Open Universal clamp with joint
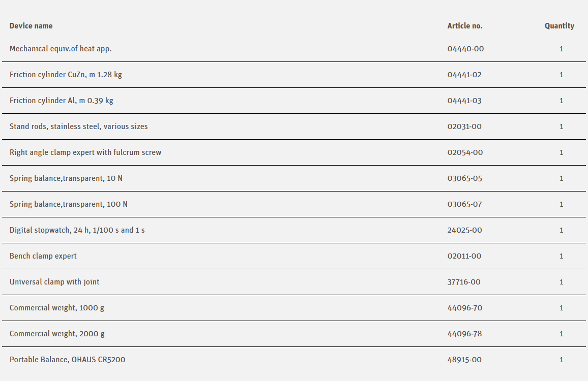Image resolution: width=588 pixels, height=381 pixels. (54, 282)
